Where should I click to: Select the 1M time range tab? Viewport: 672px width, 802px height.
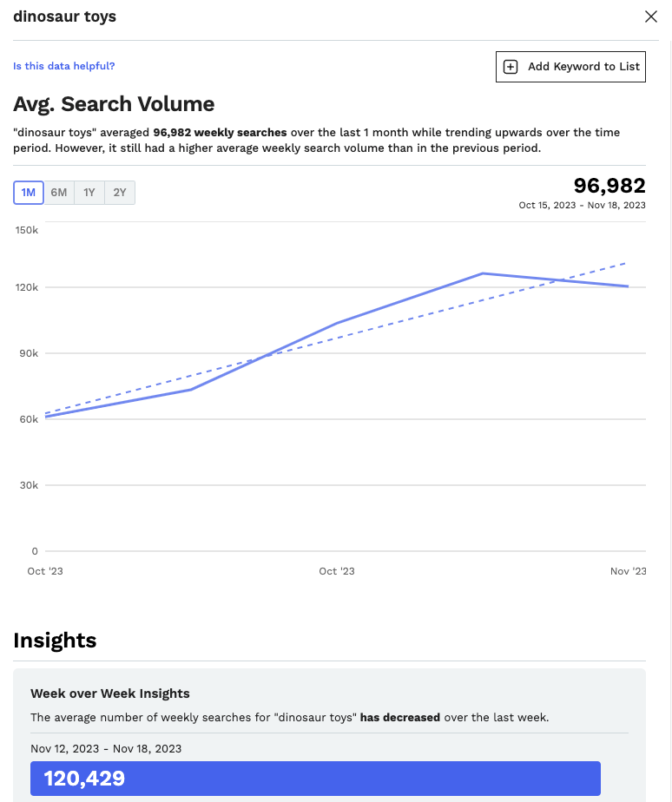[x=29, y=193]
